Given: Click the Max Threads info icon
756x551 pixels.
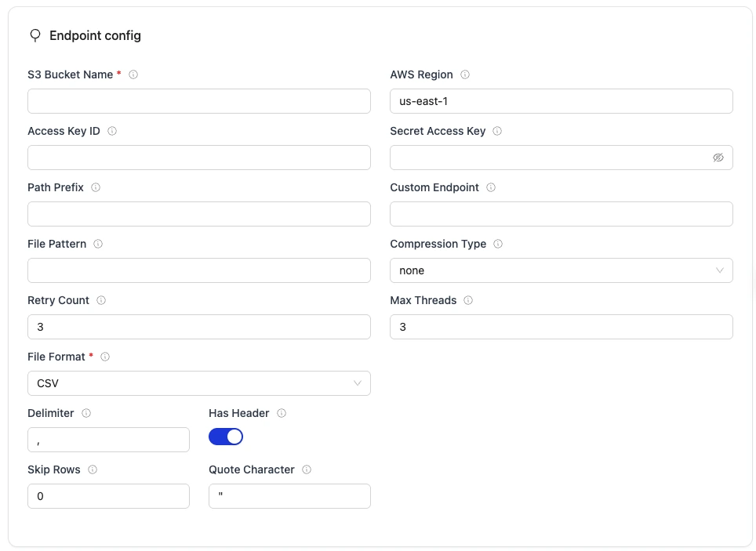Looking at the screenshot, I should 467,300.
